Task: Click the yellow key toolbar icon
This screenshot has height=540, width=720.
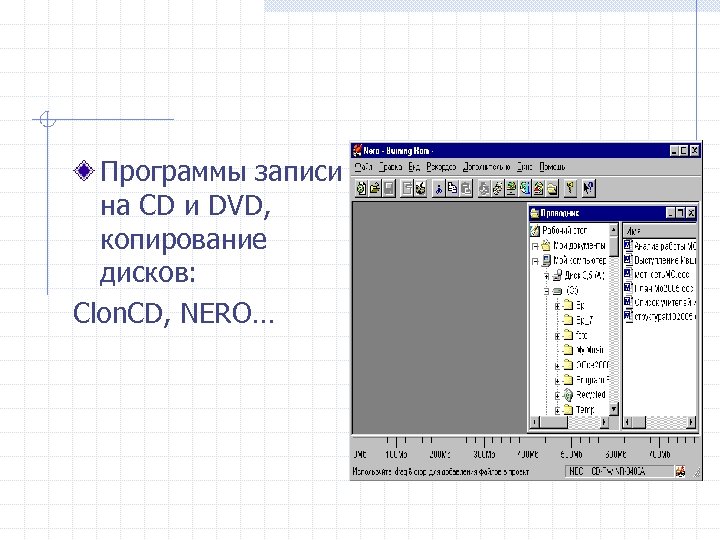Action: 570,188
